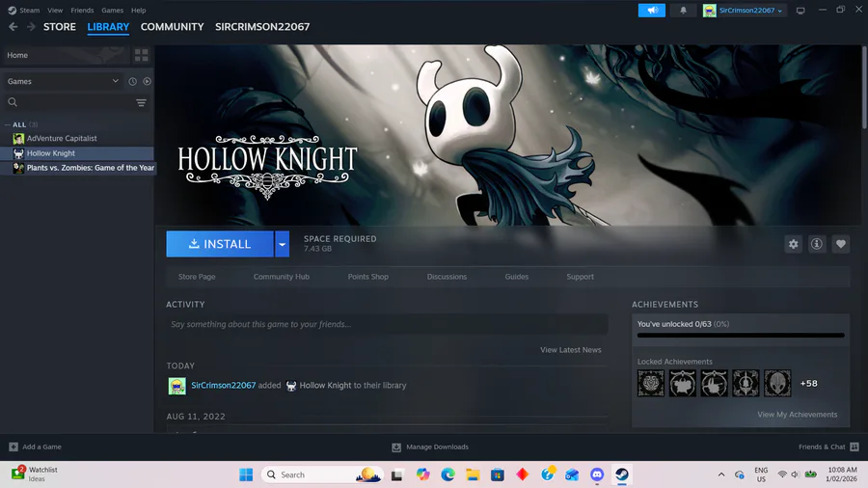868x488 pixels.
Task: Click the Manage Downloads icon
Action: click(396, 447)
